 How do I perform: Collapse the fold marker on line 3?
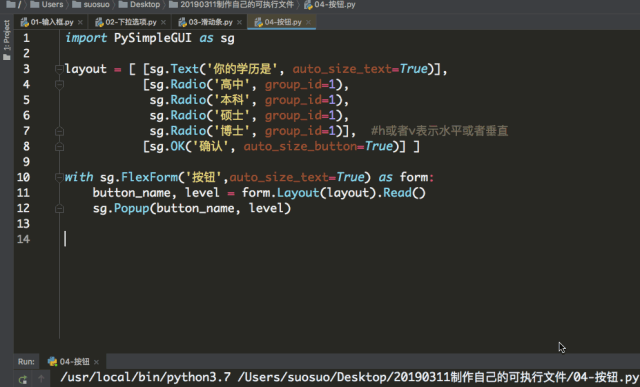59,69
